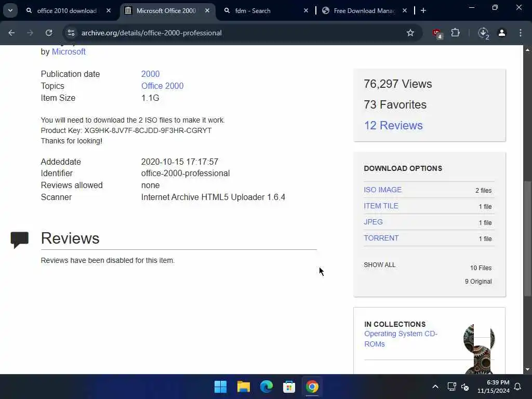Open the Free Download Manager extension icon
Viewport: 532px width, 399px height.
pyautogui.click(x=483, y=33)
